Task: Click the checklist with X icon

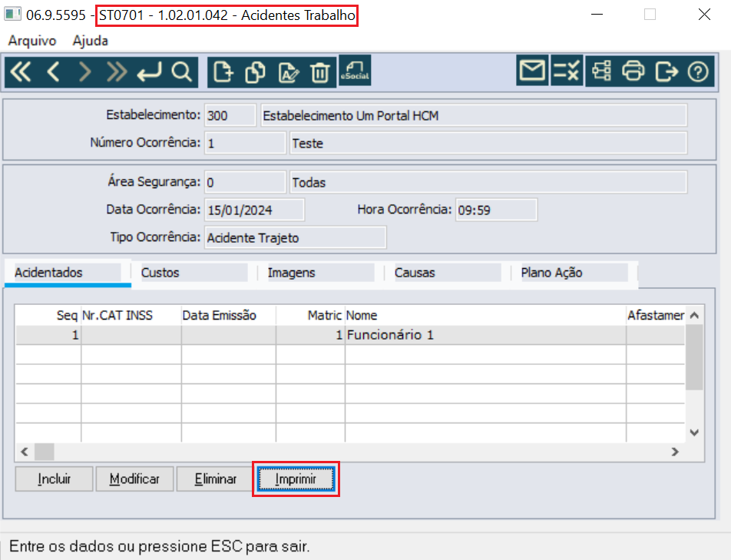Action: tap(567, 71)
